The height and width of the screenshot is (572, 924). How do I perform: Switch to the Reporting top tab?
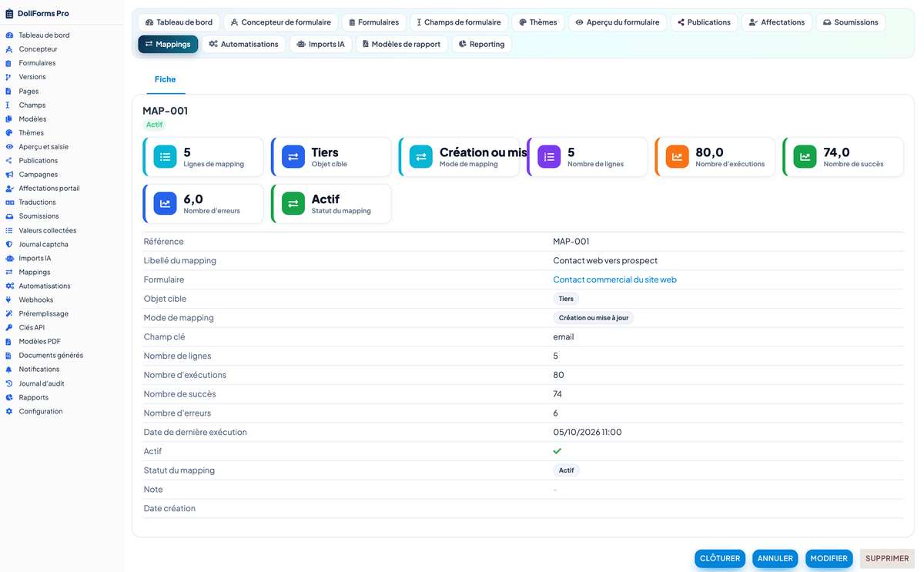(481, 45)
